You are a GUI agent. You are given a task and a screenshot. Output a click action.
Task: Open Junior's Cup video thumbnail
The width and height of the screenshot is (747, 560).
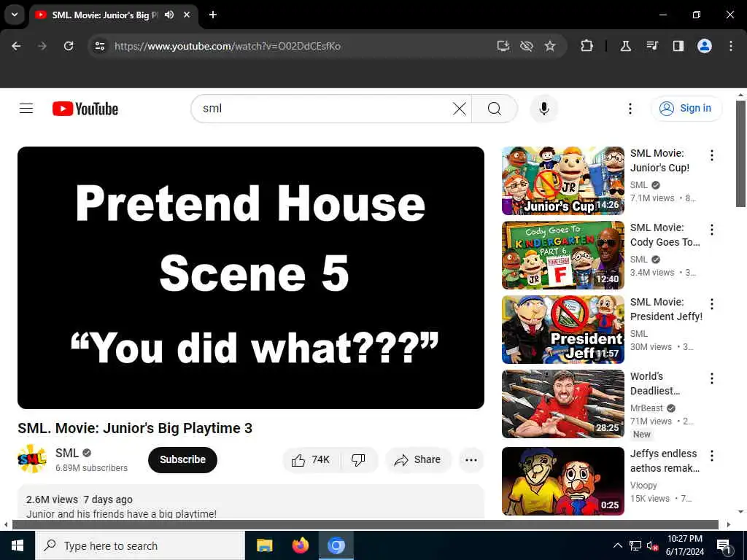(562, 181)
